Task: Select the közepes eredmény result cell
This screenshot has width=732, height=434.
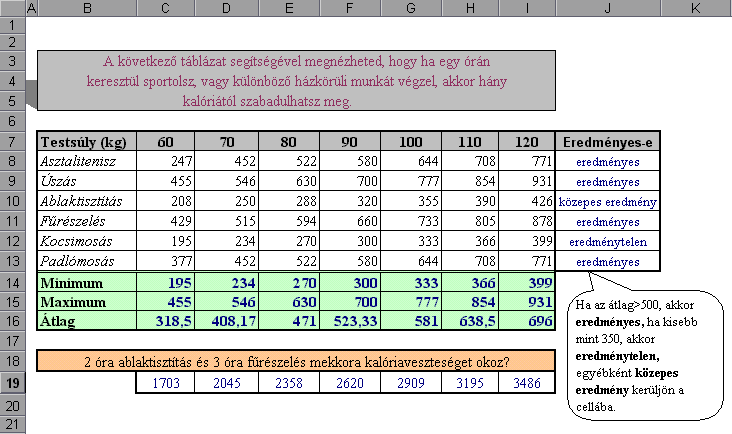Action: click(610, 201)
